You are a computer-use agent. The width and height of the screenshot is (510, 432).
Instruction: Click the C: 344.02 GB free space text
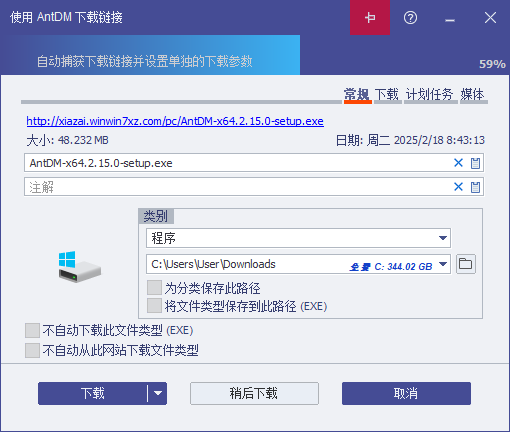click(x=403, y=267)
